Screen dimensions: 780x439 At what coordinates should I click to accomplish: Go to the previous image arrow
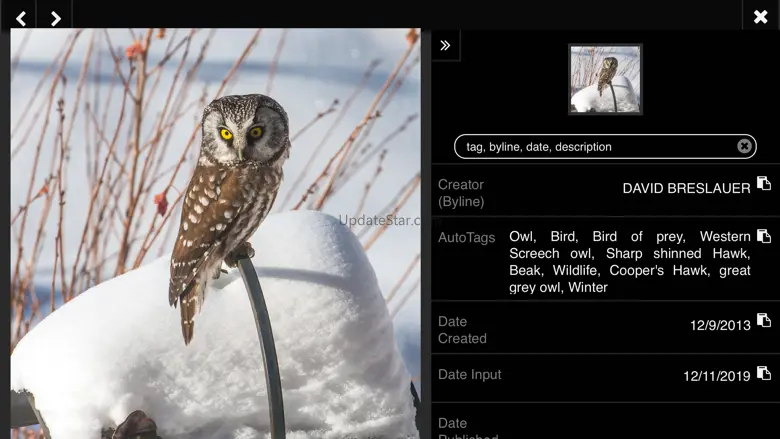[x=20, y=18]
